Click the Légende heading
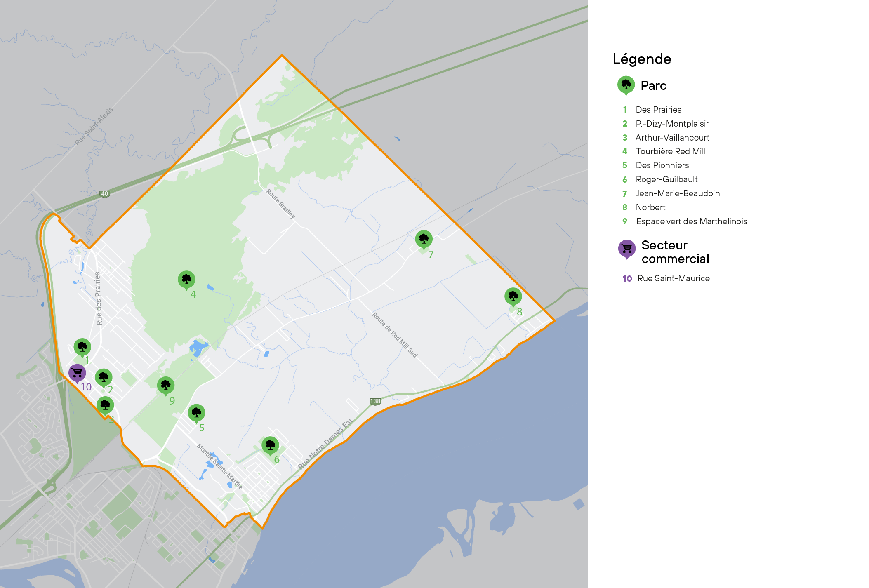The image size is (869, 588). point(642,59)
